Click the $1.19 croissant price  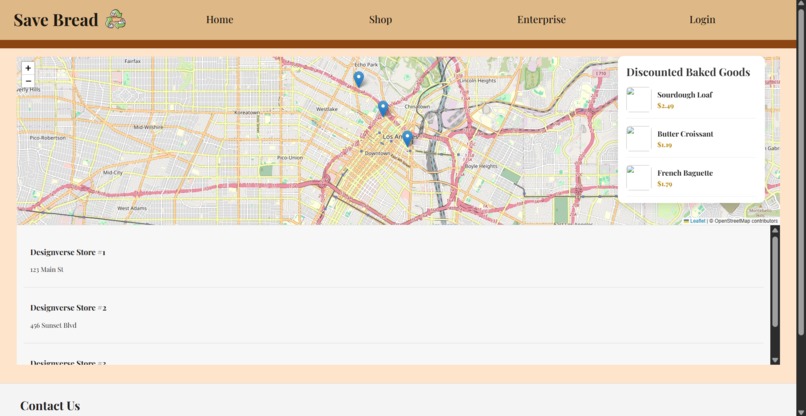(665, 145)
